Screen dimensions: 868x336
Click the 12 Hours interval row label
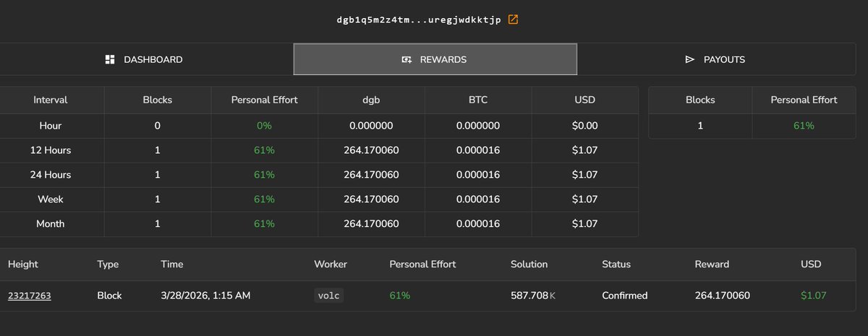51,150
